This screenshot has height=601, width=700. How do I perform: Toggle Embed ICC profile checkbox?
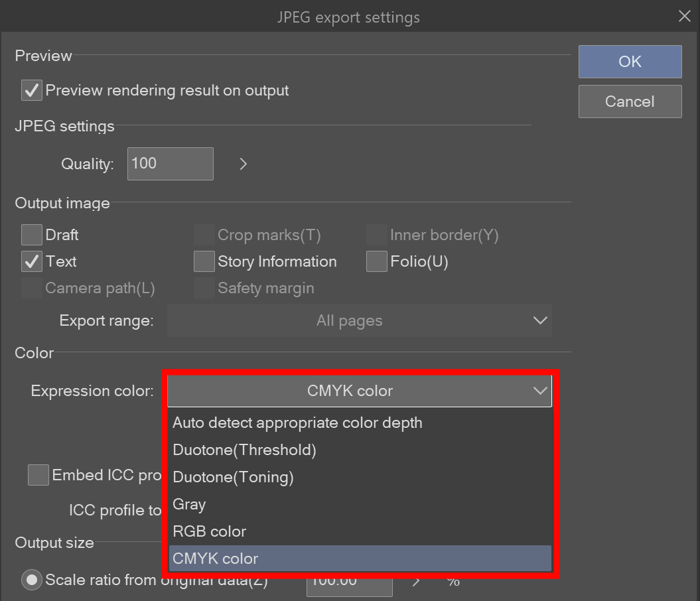(38, 475)
